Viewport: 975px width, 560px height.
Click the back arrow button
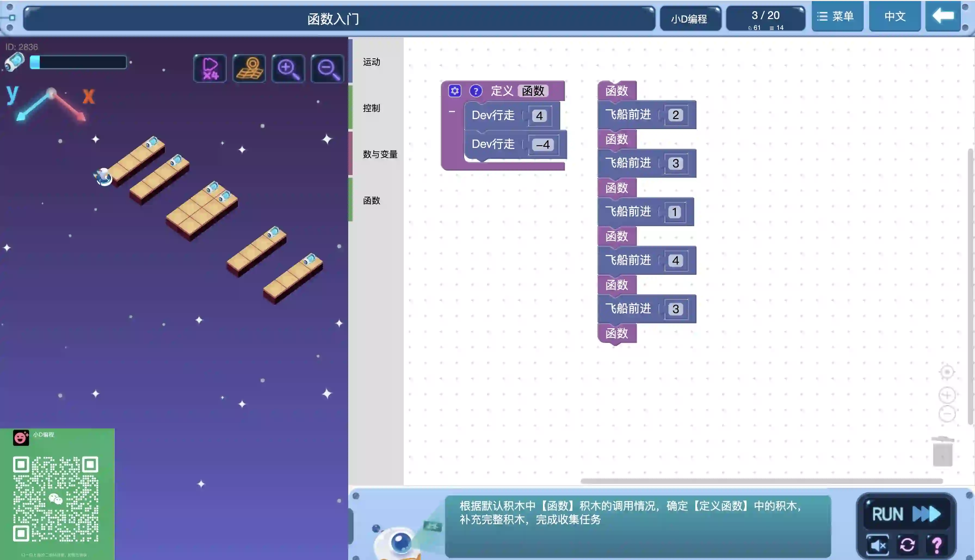pyautogui.click(x=943, y=16)
